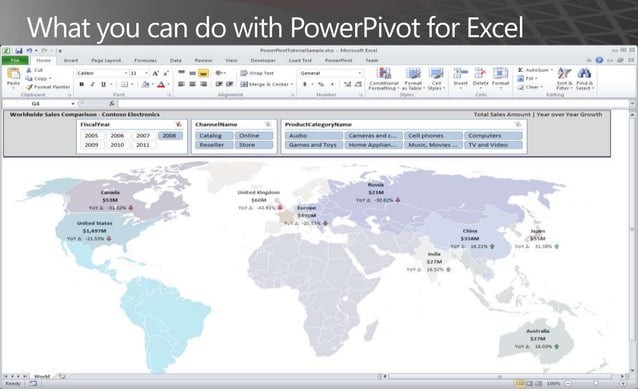Toggle Italic formatting button

(x=92, y=84)
